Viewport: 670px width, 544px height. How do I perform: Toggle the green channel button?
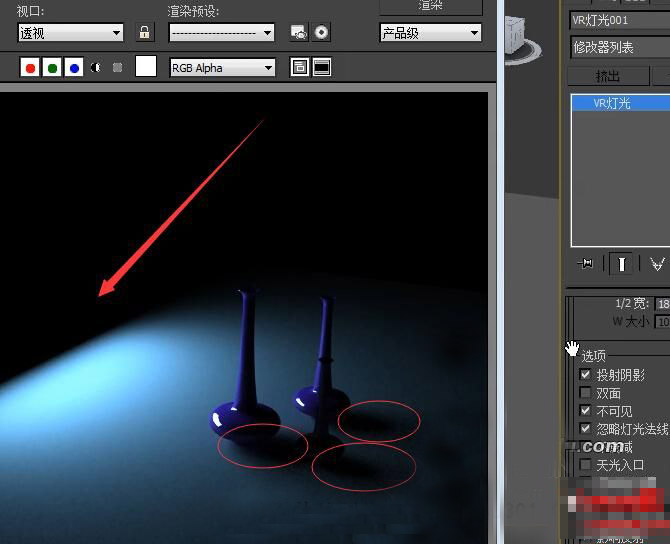pos(52,68)
